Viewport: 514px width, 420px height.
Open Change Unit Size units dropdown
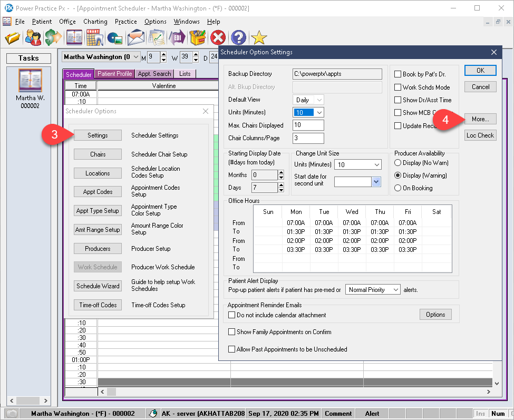377,164
